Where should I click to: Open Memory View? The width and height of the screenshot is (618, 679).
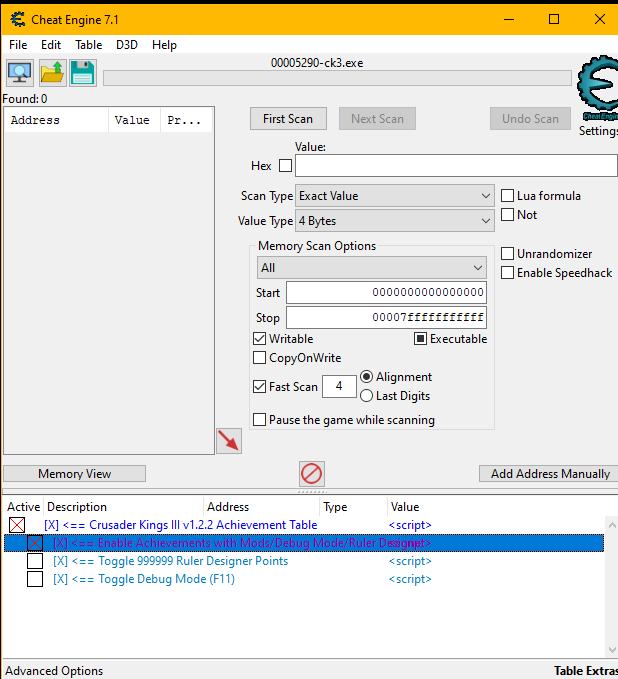[74, 474]
